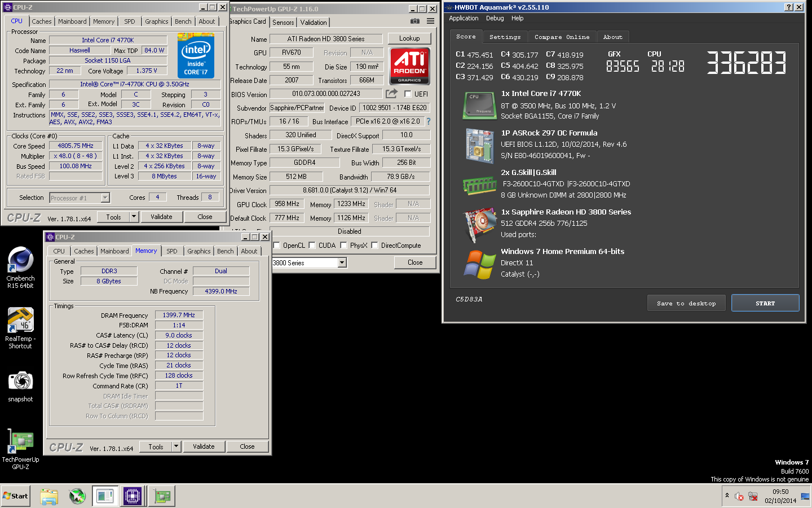Open Windows Explorer from taskbar

pos(49,496)
